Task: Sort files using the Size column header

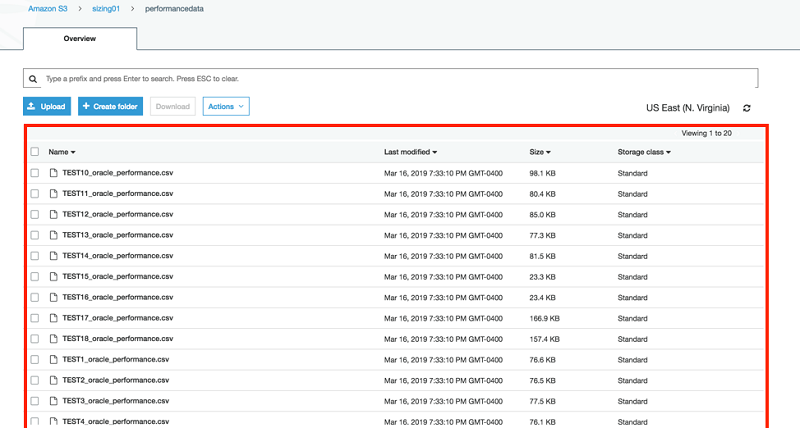Action: 540,152
